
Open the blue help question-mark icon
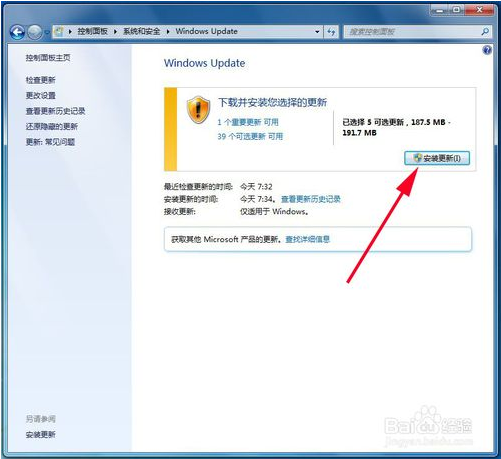click(487, 50)
